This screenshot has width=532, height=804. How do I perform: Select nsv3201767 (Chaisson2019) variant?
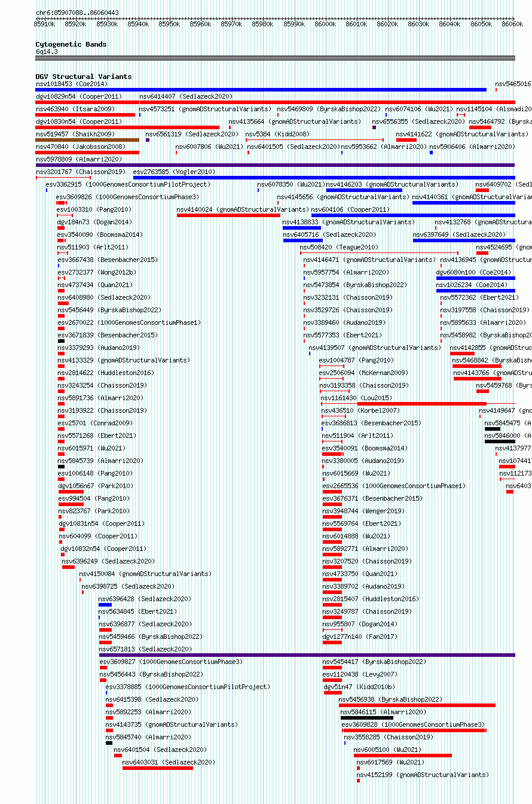pyautogui.click(x=80, y=172)
